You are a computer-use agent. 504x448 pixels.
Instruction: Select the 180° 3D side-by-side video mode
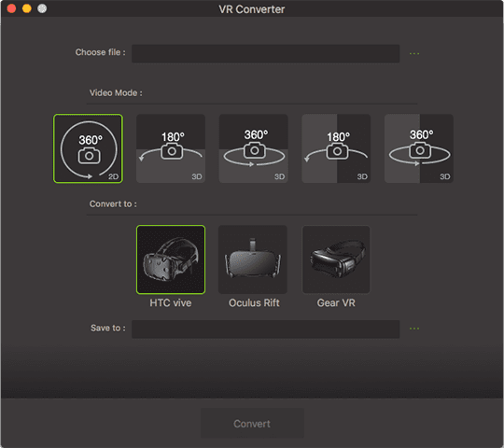pyautogui.click(x=336, y=148)
